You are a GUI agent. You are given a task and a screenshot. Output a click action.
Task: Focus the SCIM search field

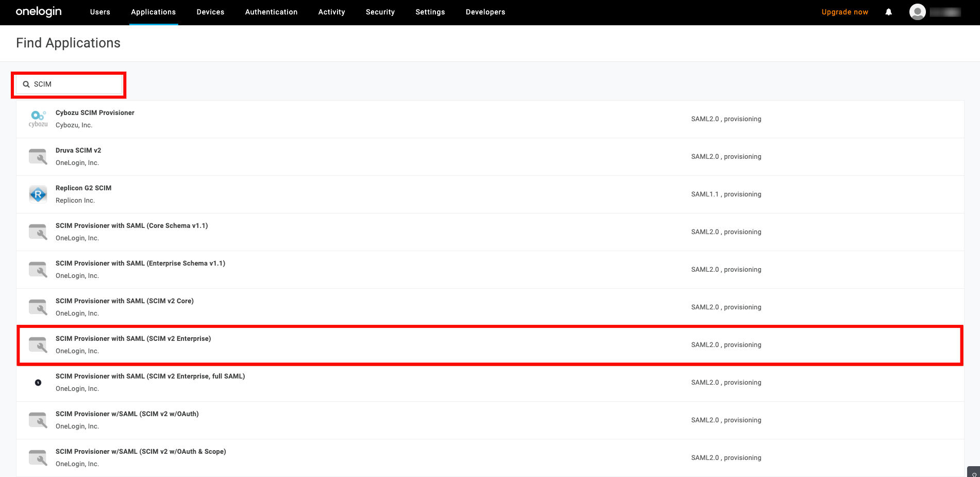tap(69, 84)
